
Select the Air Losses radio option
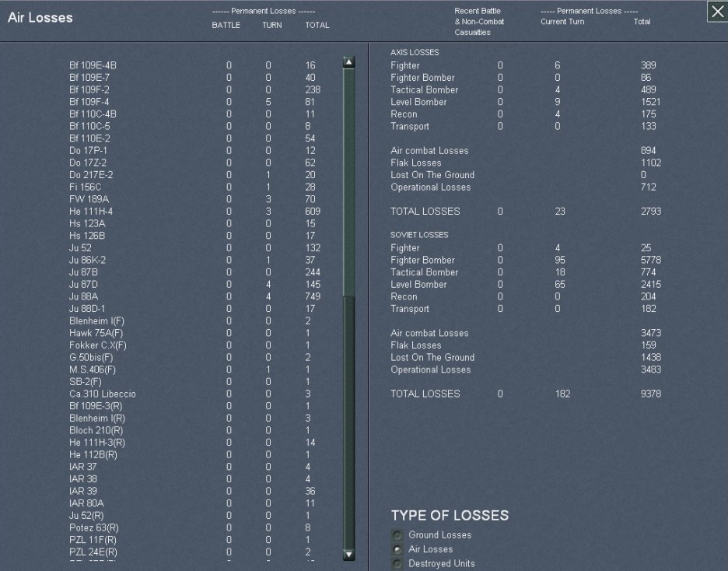(398, 549)
